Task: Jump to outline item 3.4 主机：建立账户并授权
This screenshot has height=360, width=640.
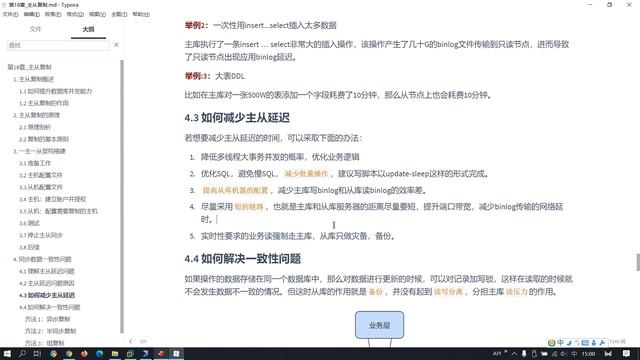Action: (53, 199)
